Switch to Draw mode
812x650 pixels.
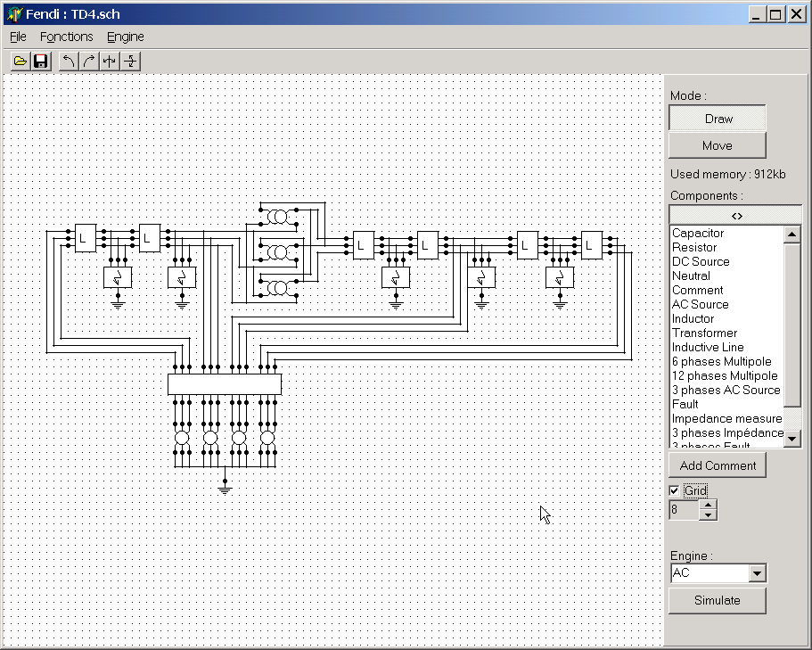[718, 119]
